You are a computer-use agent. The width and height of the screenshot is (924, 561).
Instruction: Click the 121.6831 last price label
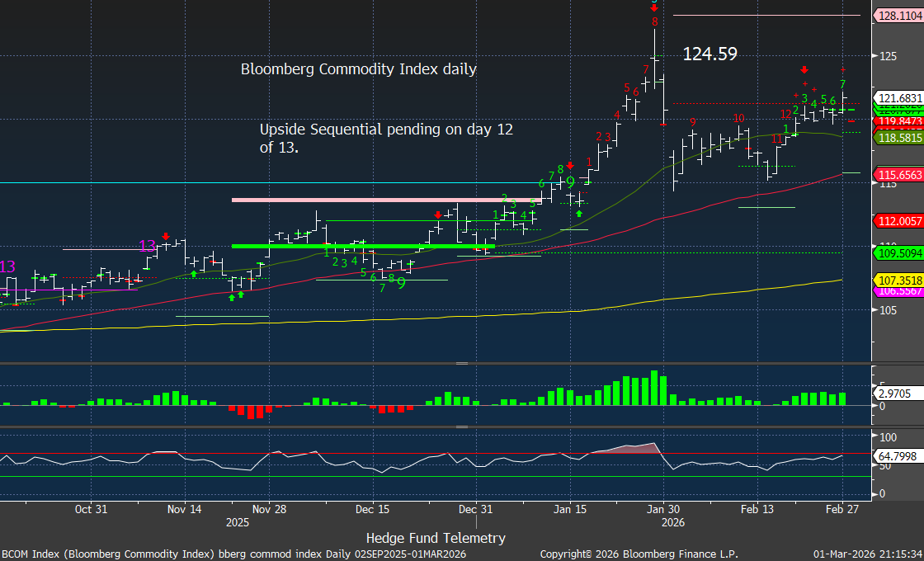898,97
